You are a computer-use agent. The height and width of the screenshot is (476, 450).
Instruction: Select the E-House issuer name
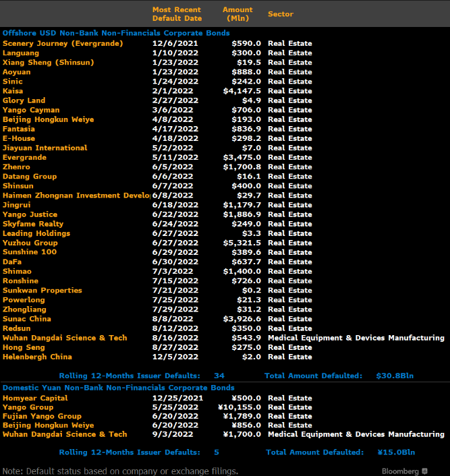coord(19,138)
